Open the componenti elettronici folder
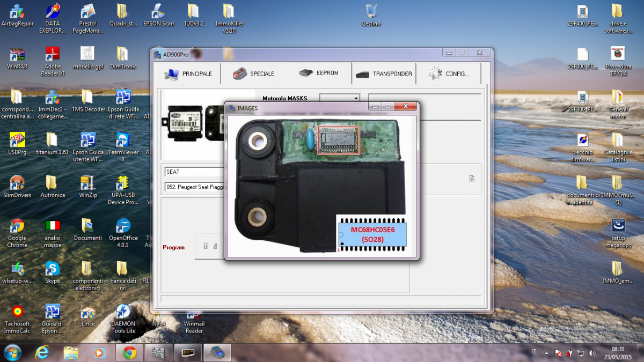The height and width of the screenshot is (362, 644). click(x=87, y=275)
